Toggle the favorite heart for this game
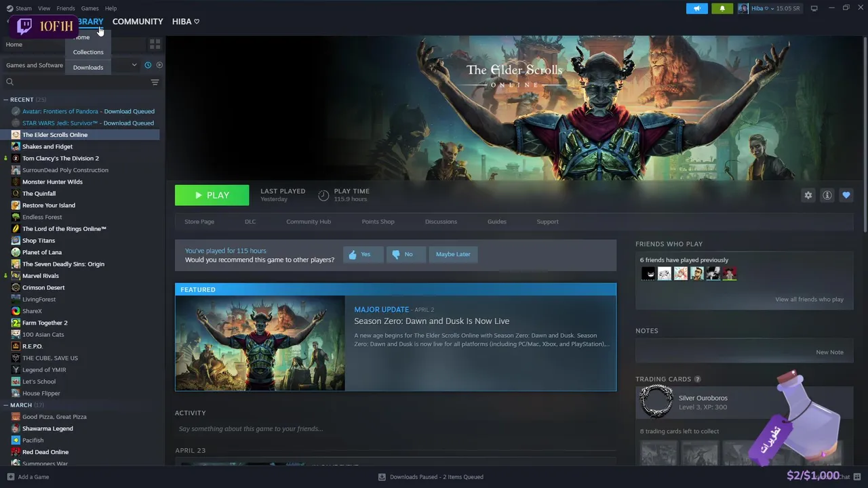 tap(846, 195)
